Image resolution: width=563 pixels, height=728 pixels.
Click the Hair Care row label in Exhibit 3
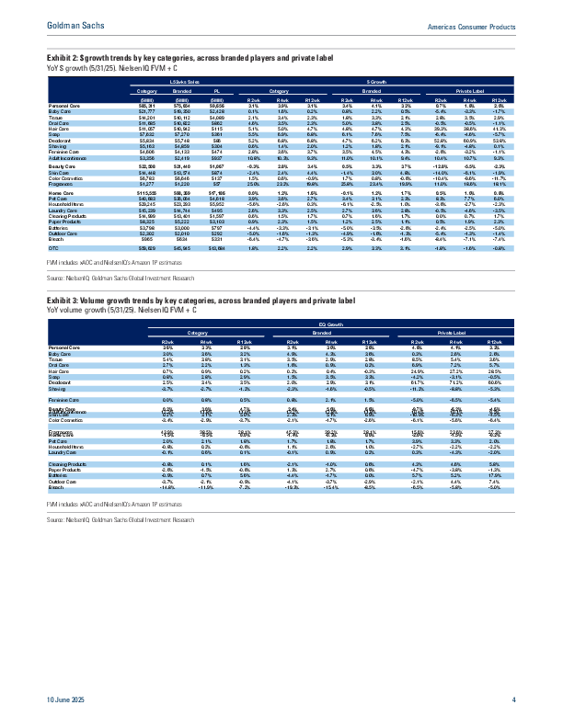click(x=59, y=372)
